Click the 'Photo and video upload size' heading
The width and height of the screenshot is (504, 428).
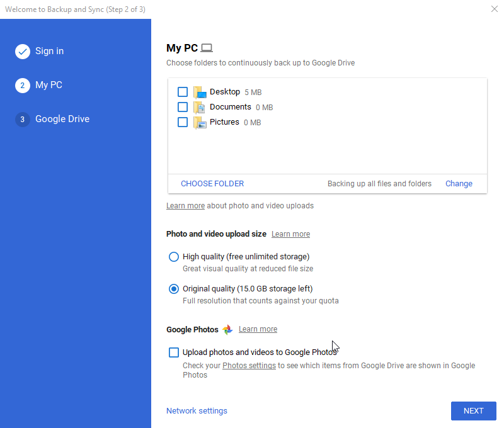point(216,234)
